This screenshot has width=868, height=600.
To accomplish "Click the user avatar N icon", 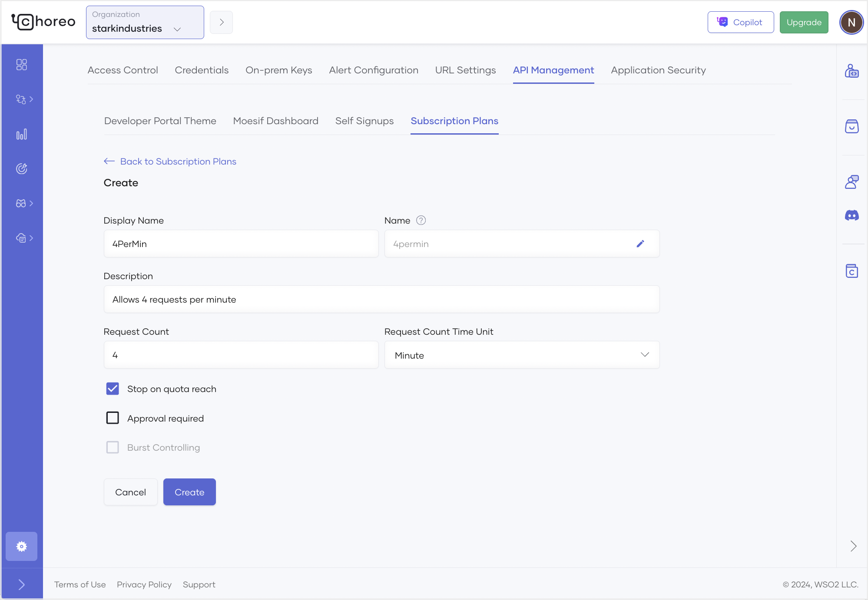I will 851,23.
